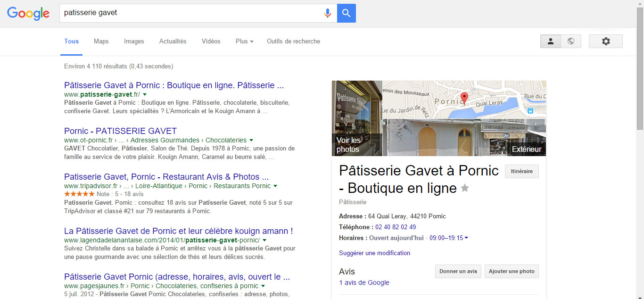Activate voice search microphone icon

328,13
